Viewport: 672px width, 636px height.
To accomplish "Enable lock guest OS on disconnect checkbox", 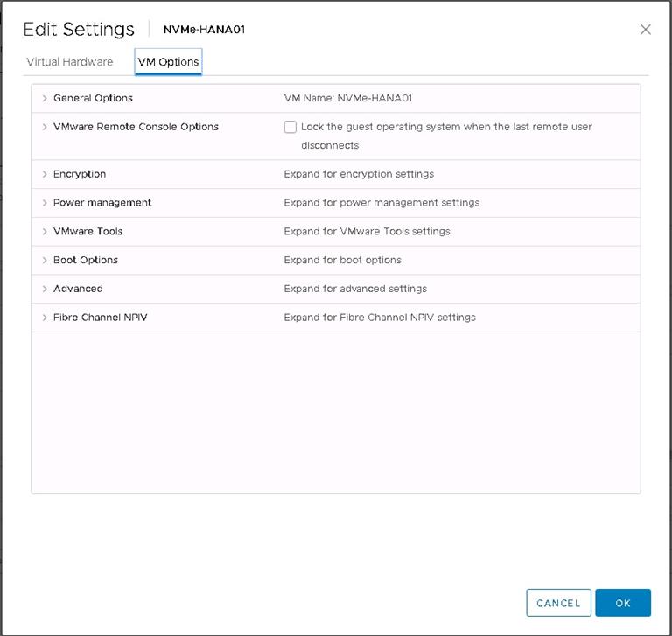I will [x=290, y=127].
